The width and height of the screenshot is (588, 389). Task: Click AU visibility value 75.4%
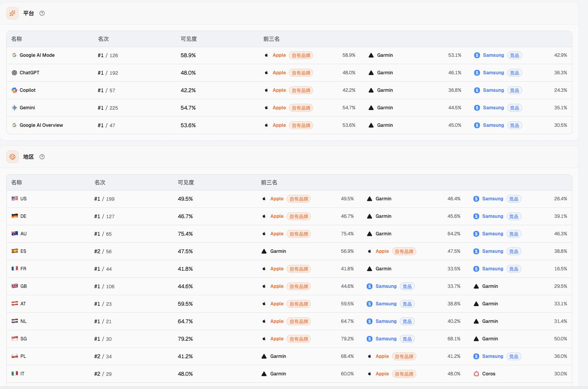[185, 234]
